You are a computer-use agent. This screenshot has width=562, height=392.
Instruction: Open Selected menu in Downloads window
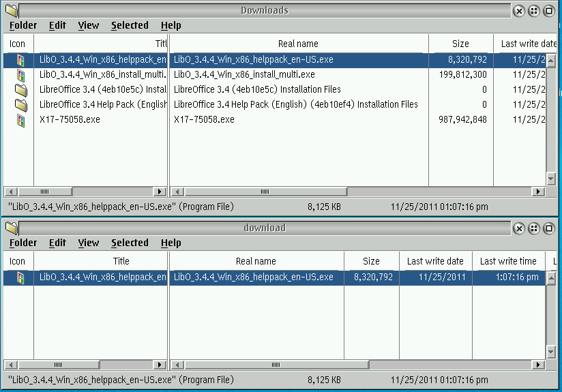tap(130, 25)
